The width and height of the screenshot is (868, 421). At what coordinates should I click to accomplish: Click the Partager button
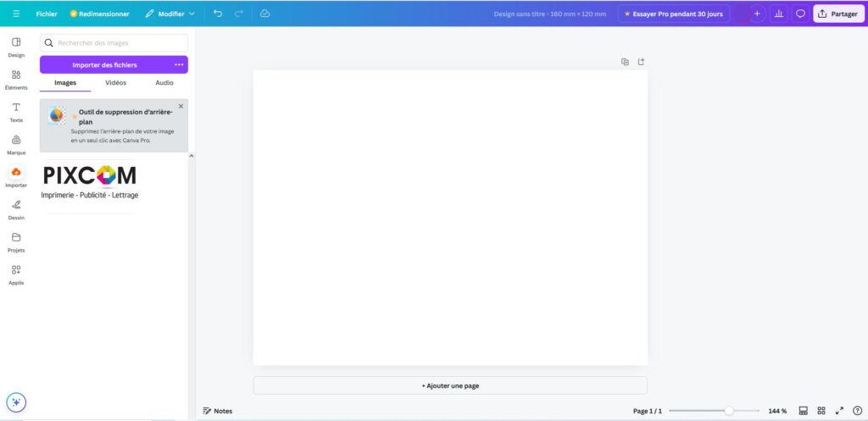(x=837, y=14)
